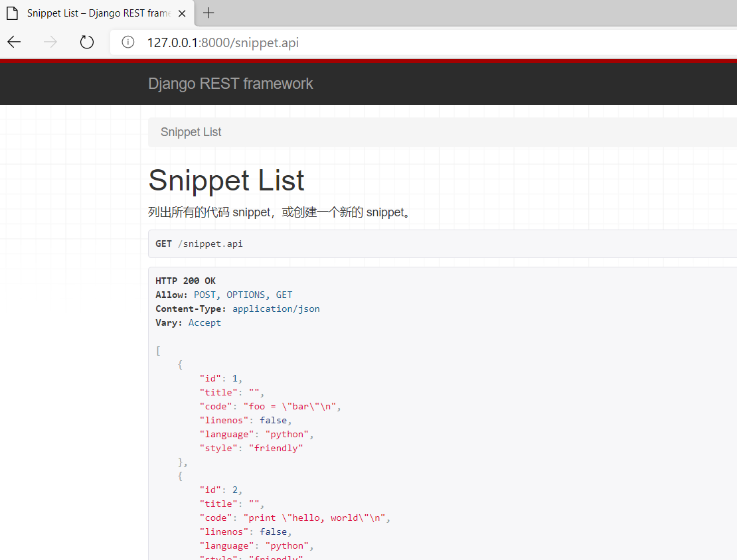This screenshot has width=737, height=560.
Task: Click the code value "foo = \"bar\"\n"
Action: click(x=291, y=406)
